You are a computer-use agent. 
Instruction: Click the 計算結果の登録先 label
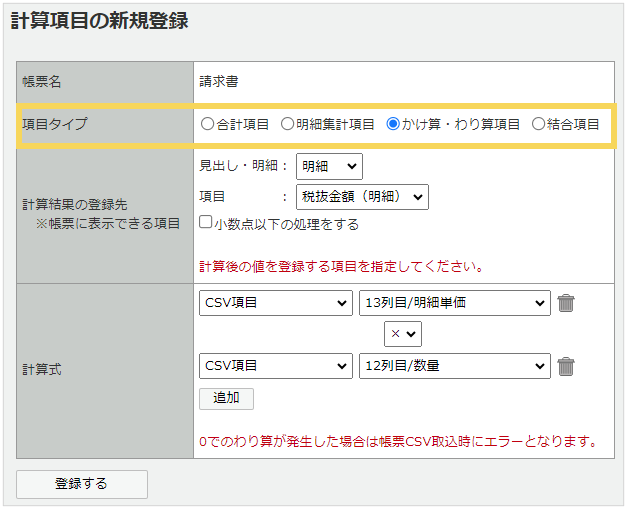(75, 205)
